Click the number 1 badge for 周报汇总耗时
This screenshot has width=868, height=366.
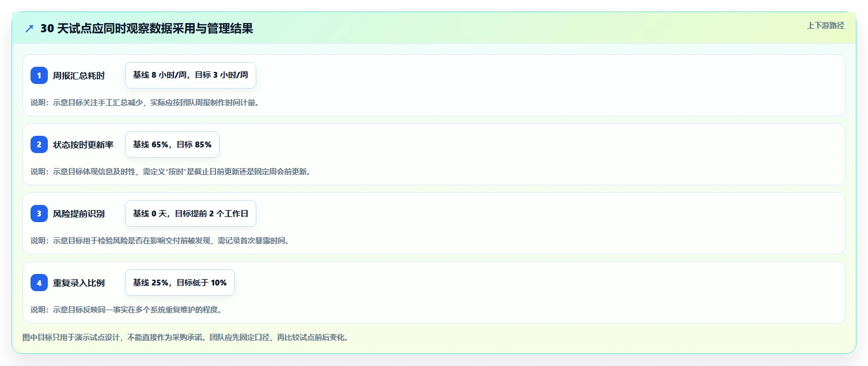[x=39, y=75]
